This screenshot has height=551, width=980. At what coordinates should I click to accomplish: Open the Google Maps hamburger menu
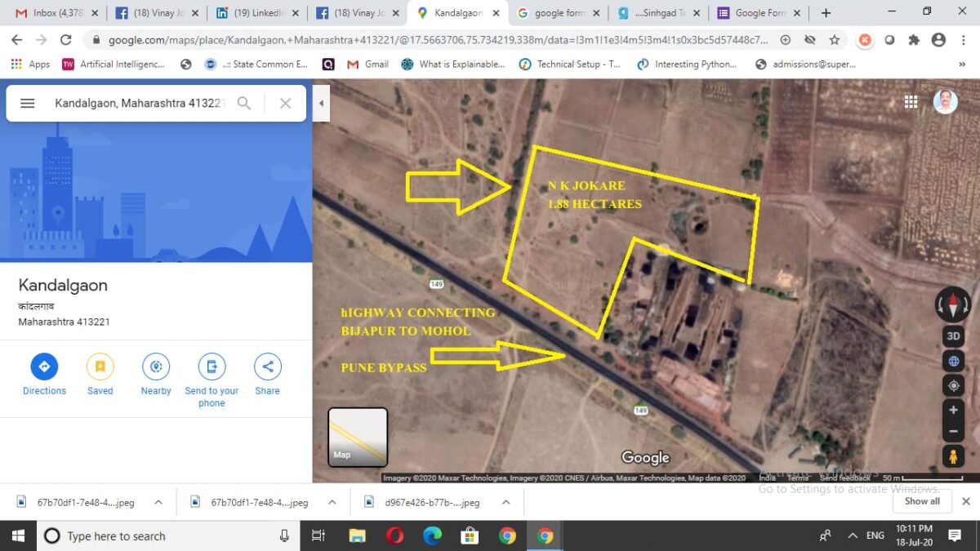pyautogui.click(x=27, y=103)
